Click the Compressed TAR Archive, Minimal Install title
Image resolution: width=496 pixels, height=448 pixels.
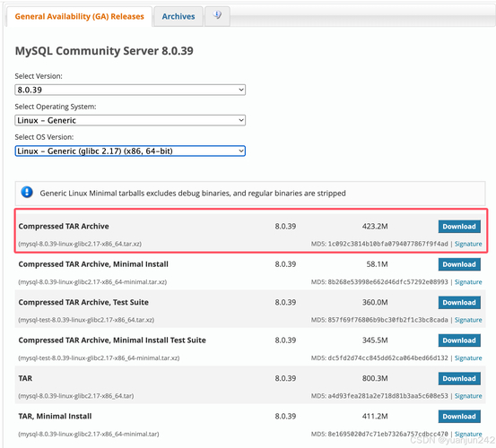tap(93, 264)
